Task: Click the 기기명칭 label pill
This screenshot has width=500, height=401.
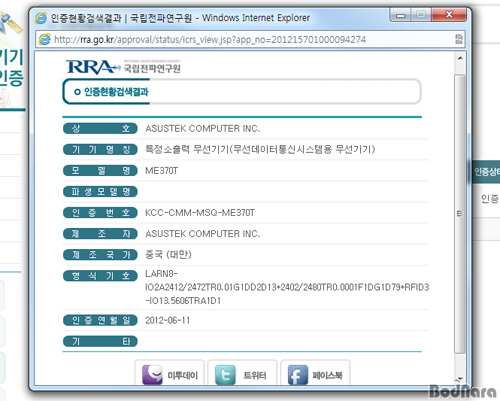Action: pyautogui.click(x=100, y=150)
